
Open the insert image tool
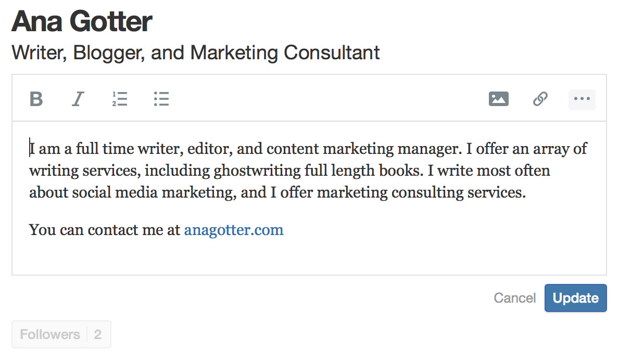coord(499,99)
